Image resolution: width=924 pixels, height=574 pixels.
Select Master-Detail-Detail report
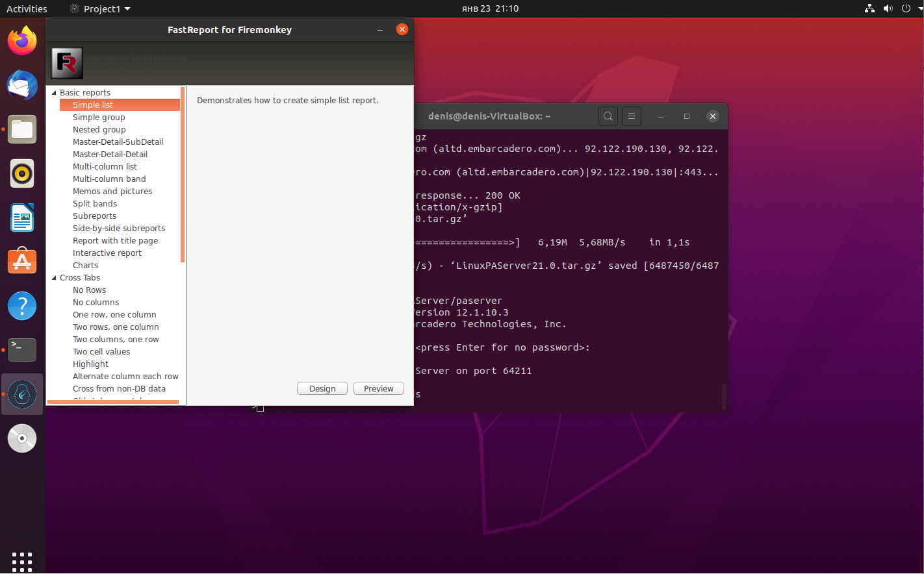tap(110, 155)
